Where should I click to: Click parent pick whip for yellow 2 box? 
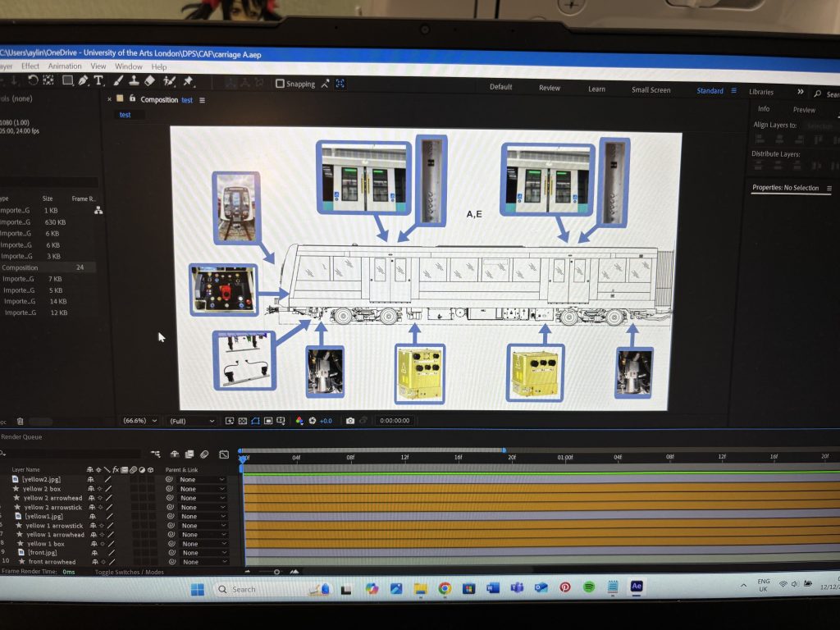point(169,489)
